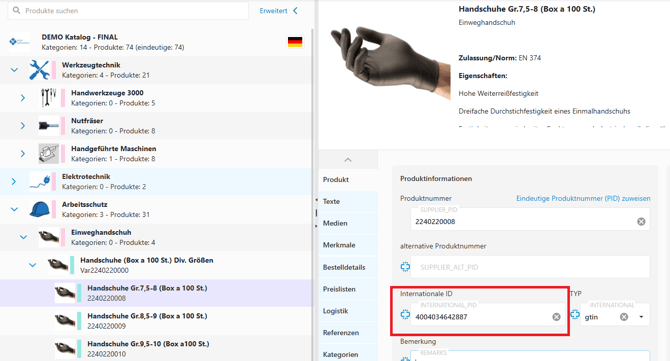The image size is (670, 361).
Task: Click the chevron next to Erweitert
Action: click(x=295, y=11)
